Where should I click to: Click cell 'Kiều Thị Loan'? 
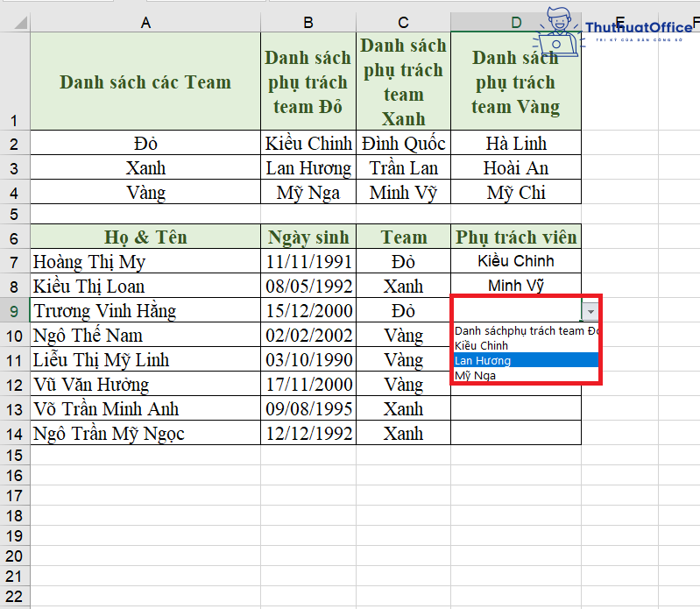[145, 286]
